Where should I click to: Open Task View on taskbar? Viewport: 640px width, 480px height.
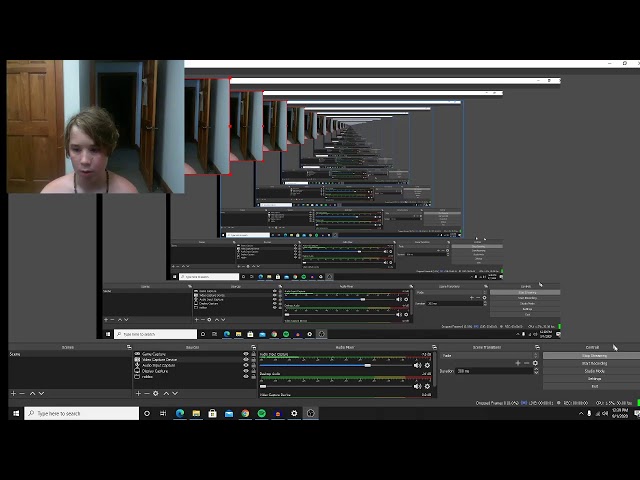[x=163, y=413]
